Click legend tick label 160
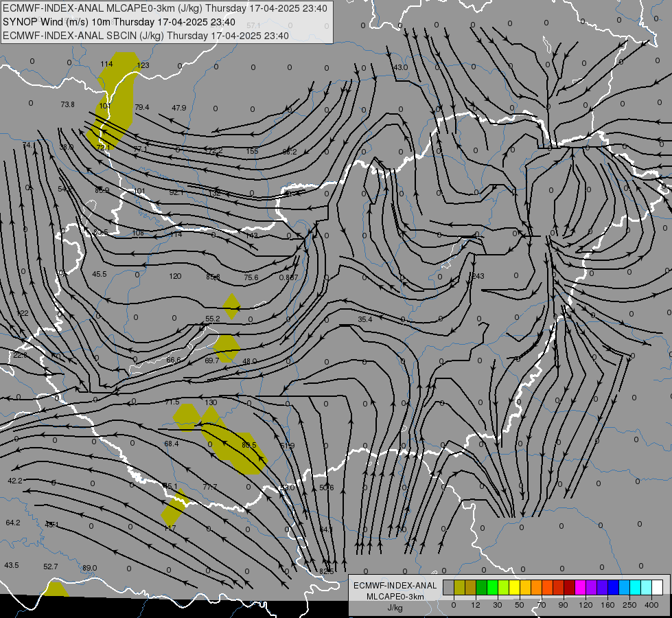 (607, 605)
